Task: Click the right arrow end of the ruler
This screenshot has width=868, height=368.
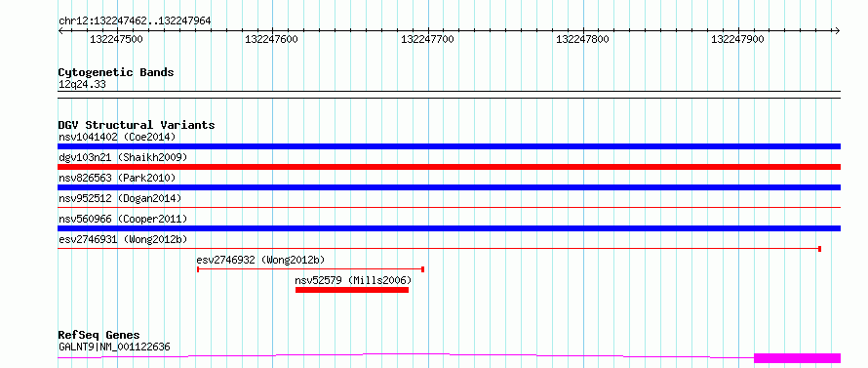Action: coord(837,30)
